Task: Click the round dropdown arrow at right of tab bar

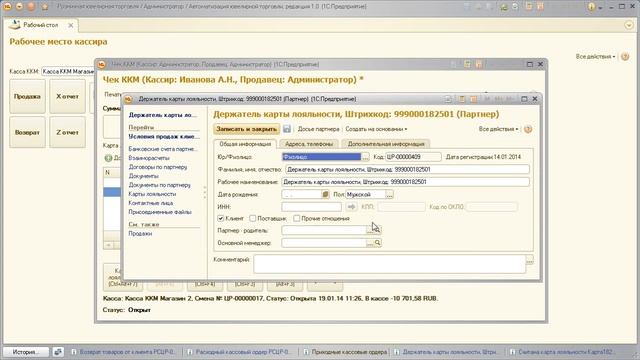Action: point(629,25)
